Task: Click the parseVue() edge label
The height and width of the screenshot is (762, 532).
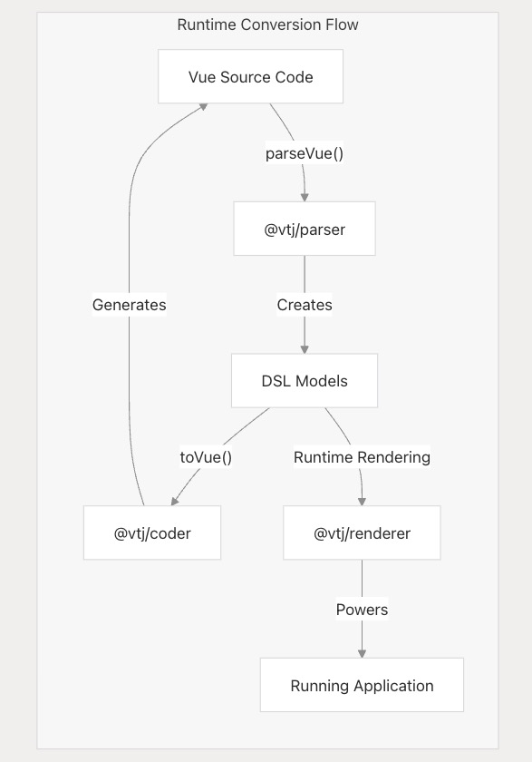Action: click(x=305, y=153)
